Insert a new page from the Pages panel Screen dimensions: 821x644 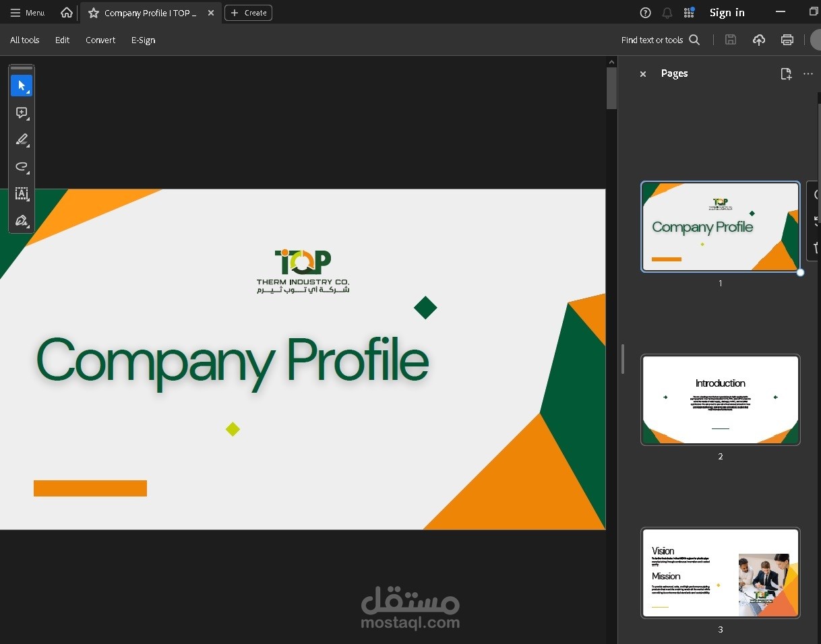coord(787,74)
